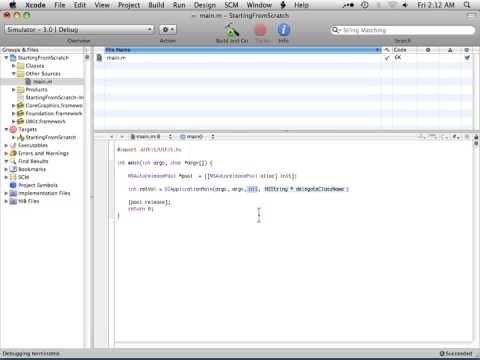Open the scripts menu icon
This screenshot has width=480, height=360.
pos(283,5)
